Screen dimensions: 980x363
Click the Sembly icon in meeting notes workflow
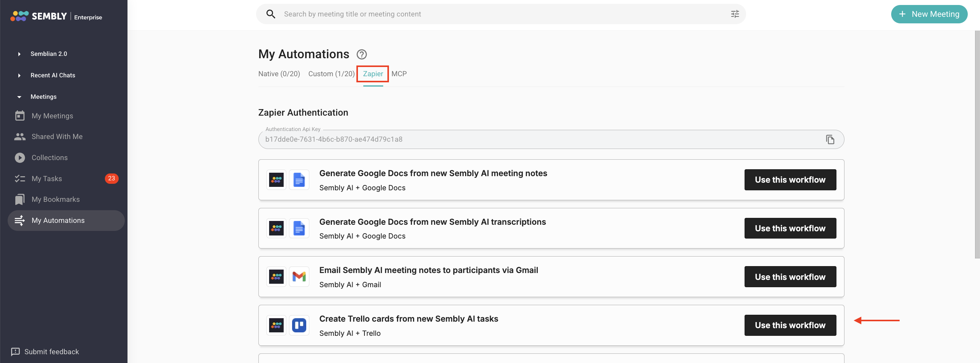pos(276,180)
